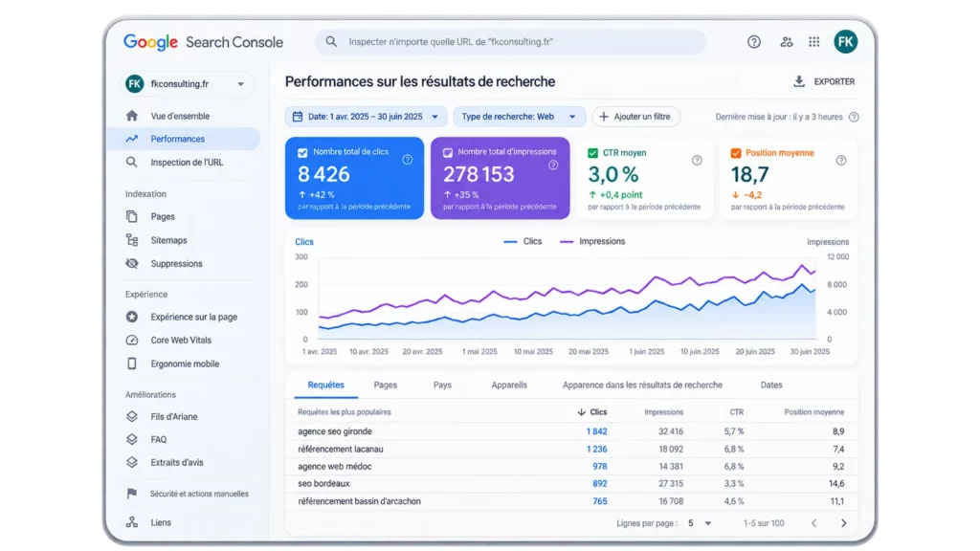The height and width of the screenshot is (551, 980).
Task: Click help icon on CTR moyen card
Action: tap(697, 161)
